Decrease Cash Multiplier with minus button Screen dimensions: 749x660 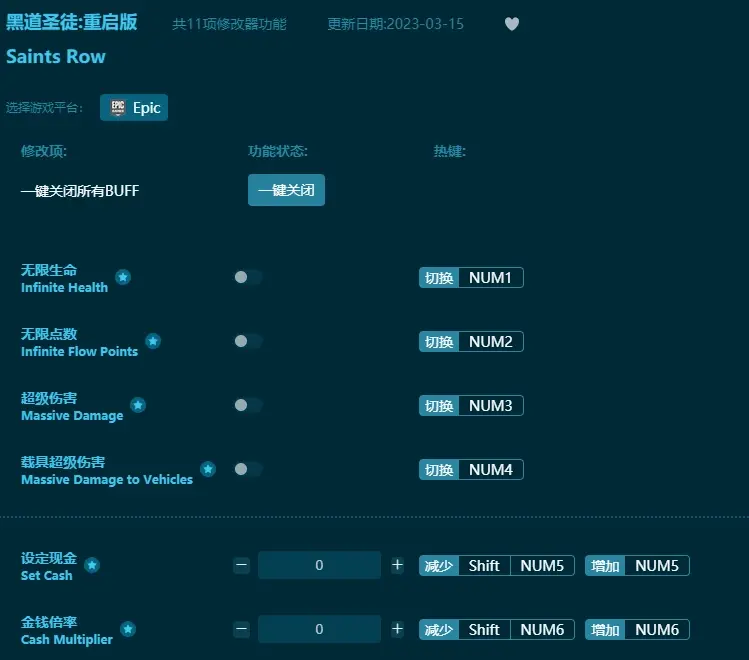242,629
